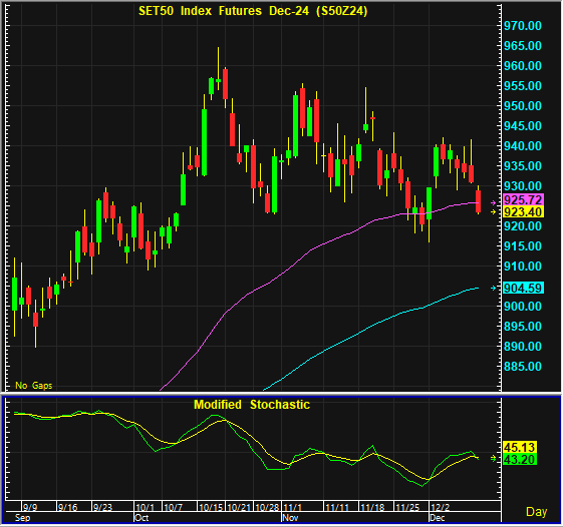This screenshot has height=527, width=563.
Task: Click the No Gaps label
Action: click(34, 386)
